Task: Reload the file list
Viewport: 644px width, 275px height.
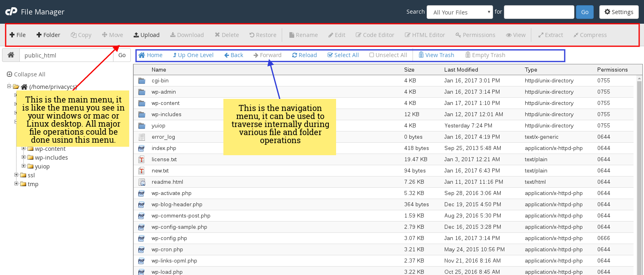Action: [304, 55]
